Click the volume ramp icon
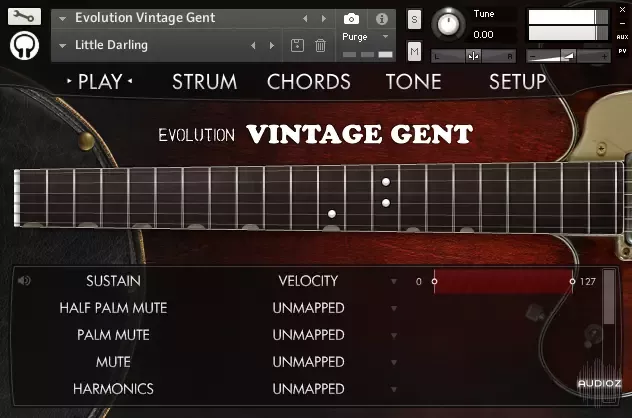 point(568,56)
